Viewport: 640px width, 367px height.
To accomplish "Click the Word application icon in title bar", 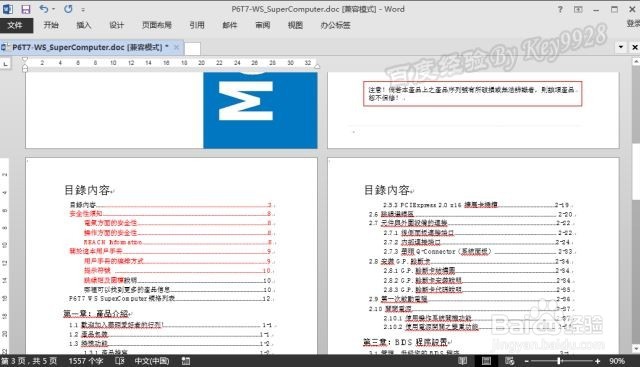I will [8, 9].
